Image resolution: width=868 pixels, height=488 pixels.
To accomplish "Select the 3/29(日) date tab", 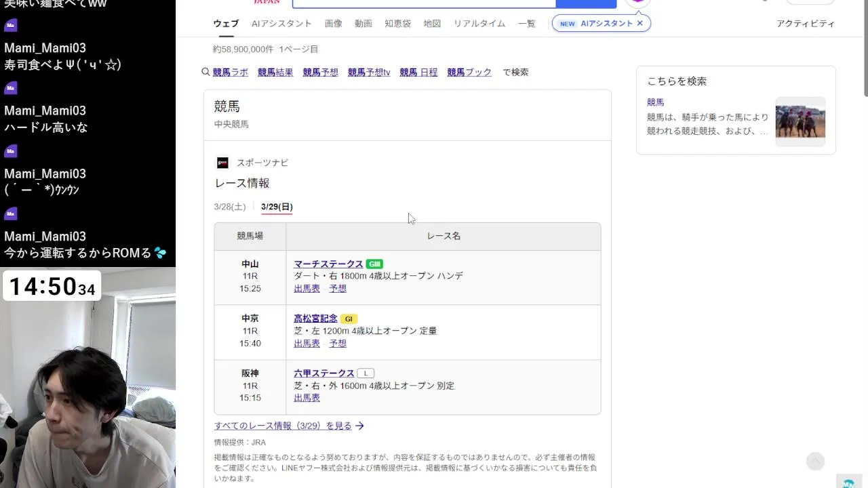I will pos(277,207).
